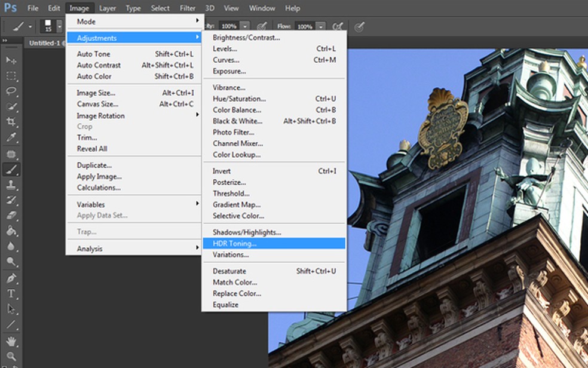Image resolution: width=588 pixels, height=368 pixels.
Task: Select the Clone Stamp tool
Action: (x=11, y=185)
